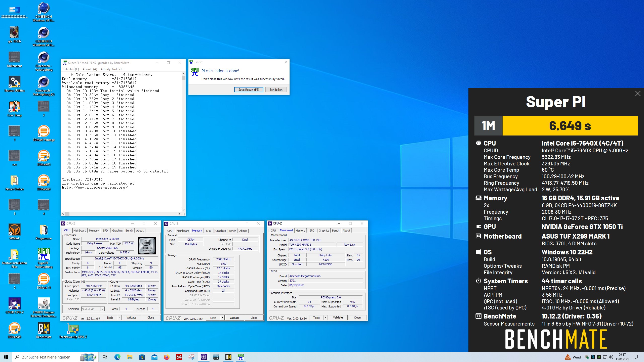
Task: Open the Programme desktop folder
Action: pos(44,232)
